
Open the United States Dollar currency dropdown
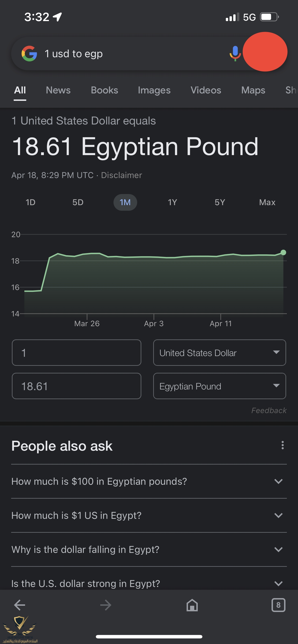(219, 353)
